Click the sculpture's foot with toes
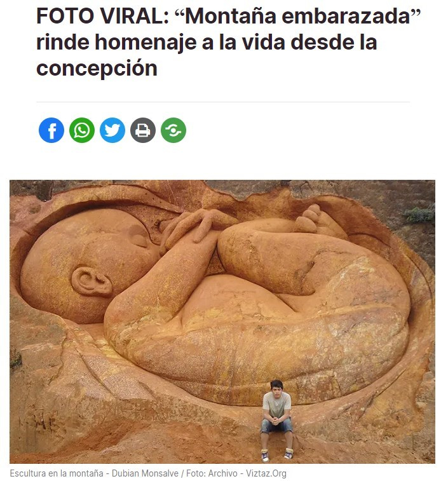448x481 pixels. [x=318, y=220]
